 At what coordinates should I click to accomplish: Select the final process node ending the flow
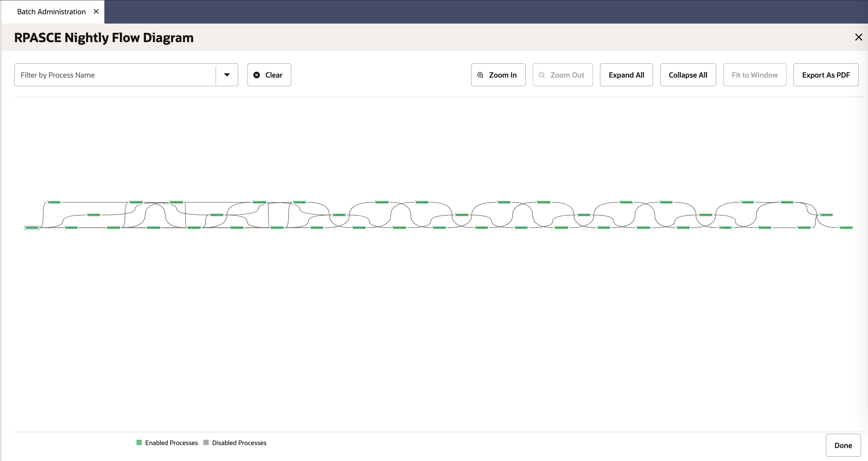coord(846,228)
